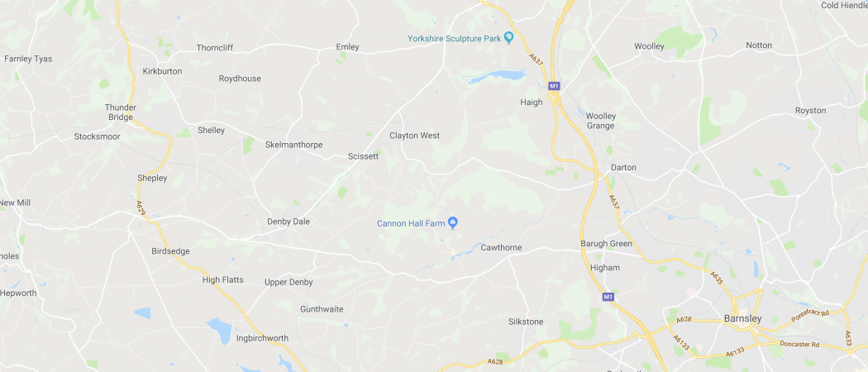Click the Cannon Hall Farm pin icon

click(453, 223)
